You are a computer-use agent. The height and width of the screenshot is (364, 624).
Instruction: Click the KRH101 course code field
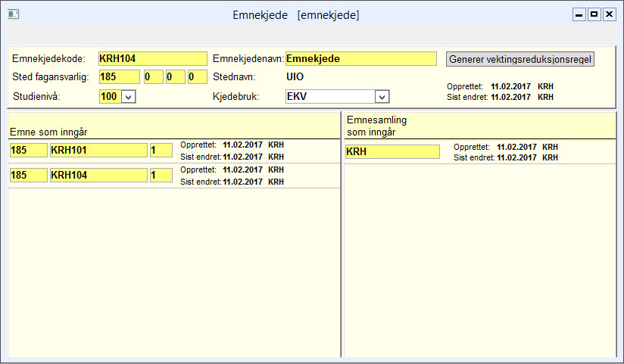tap(98, 151)
